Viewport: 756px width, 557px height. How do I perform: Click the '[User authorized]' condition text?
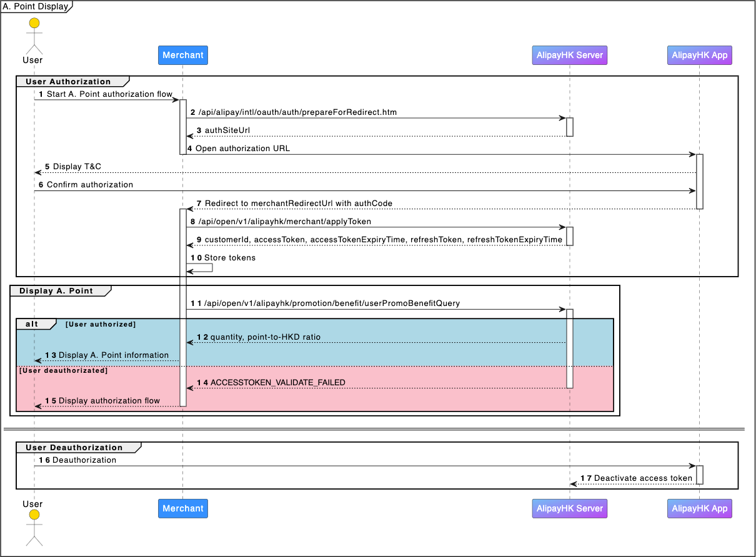101,324
